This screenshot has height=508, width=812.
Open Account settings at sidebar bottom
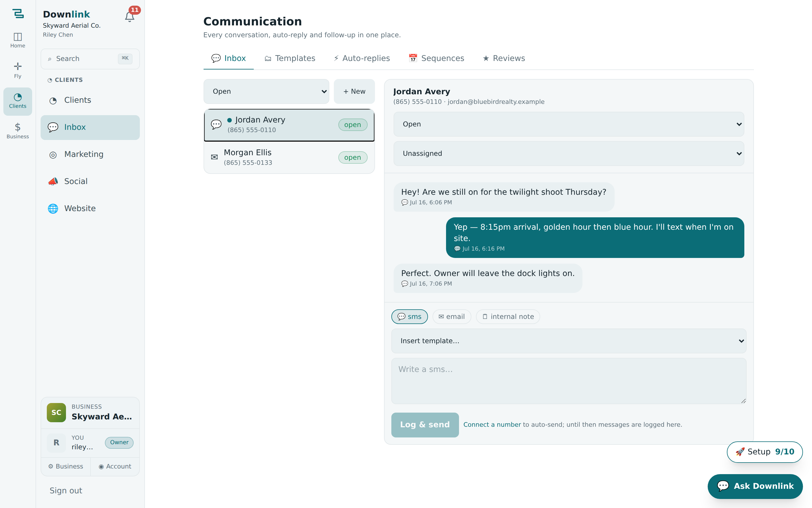115,466
